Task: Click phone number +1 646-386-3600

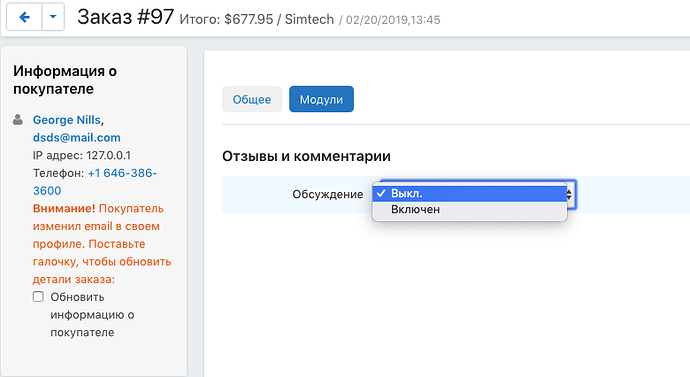Action: click(x=95, y=182)
